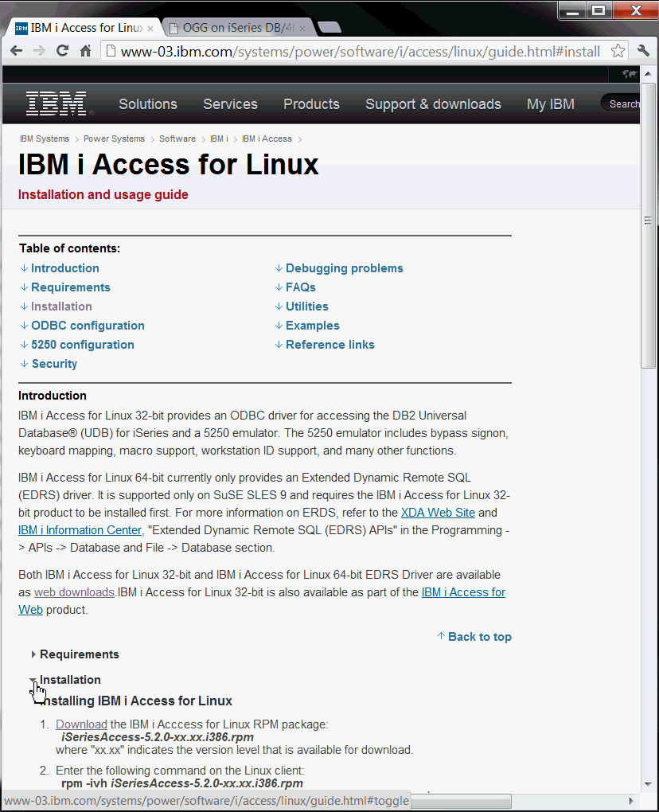Image resolution: width=659 pixels, height=812 pixels.
Task: Expand the Requirements section
Action: coord(79,654)
